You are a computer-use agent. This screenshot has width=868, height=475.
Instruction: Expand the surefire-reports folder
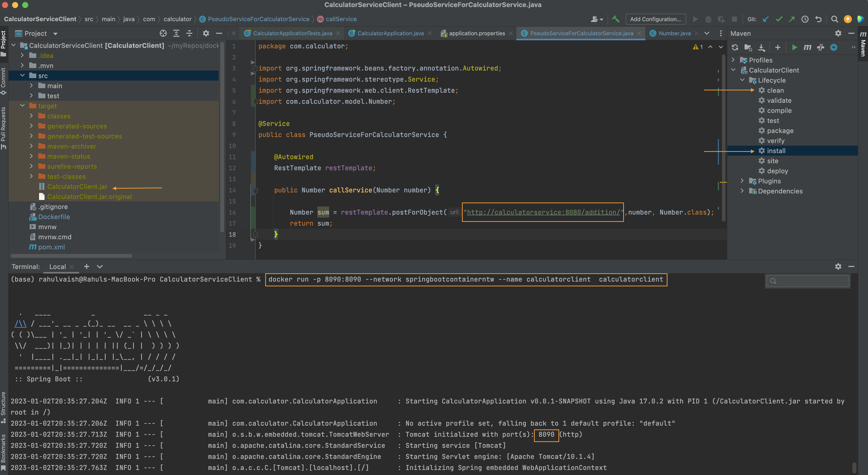[31, 166]
